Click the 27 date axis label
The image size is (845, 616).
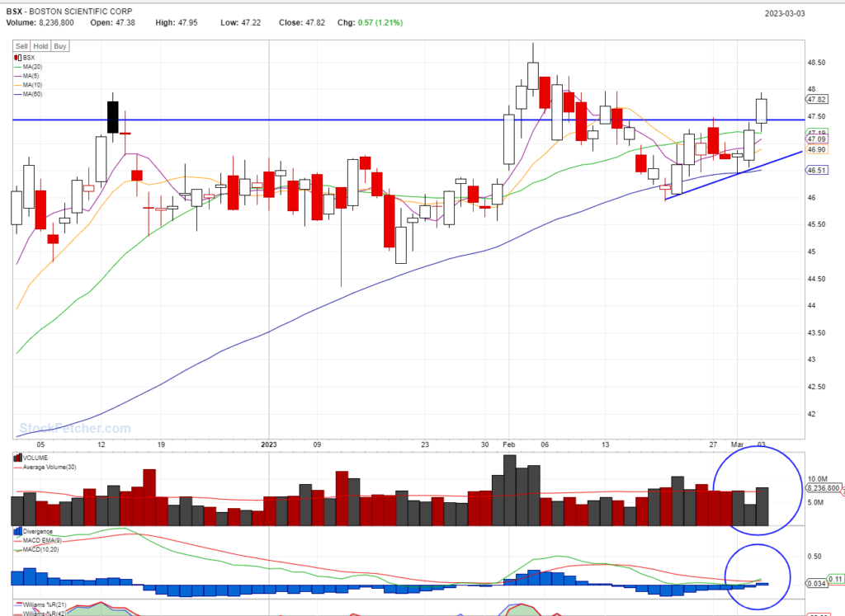713,444
